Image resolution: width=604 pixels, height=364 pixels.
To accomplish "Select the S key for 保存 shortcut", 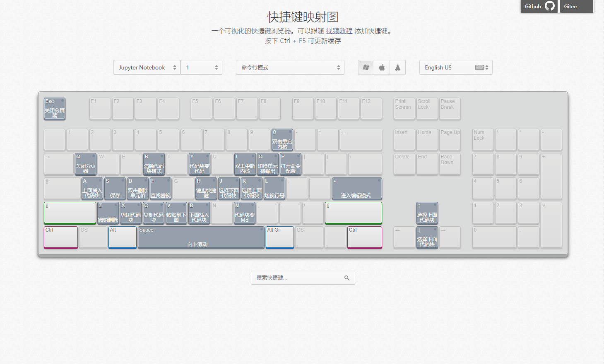I will [115, 189].
